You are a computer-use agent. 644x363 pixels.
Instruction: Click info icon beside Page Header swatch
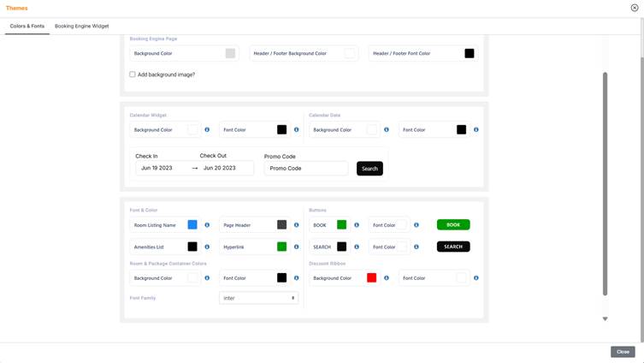297,225
